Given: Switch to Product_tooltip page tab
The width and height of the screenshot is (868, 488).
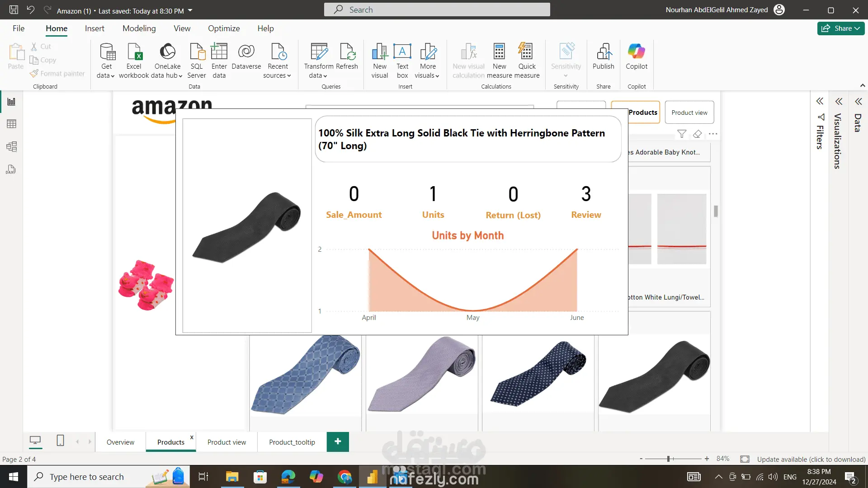Looking at the screenshot, I should 292,442.
